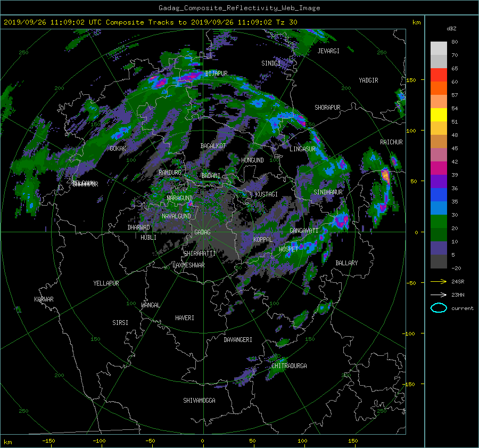The width and height of the screenshot is (479, 448).
Task: Click the BAGALKOT city label
Action: pyautogui.click(x=213, y=146)
